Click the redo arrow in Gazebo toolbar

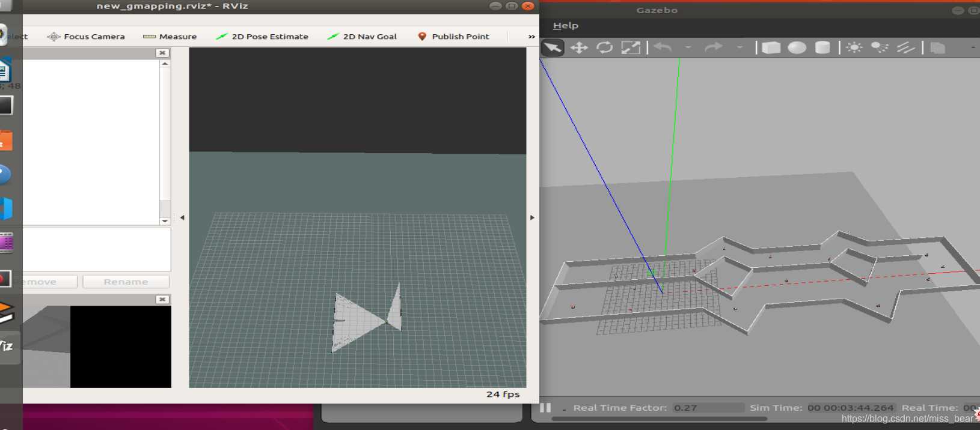(714, 47)
